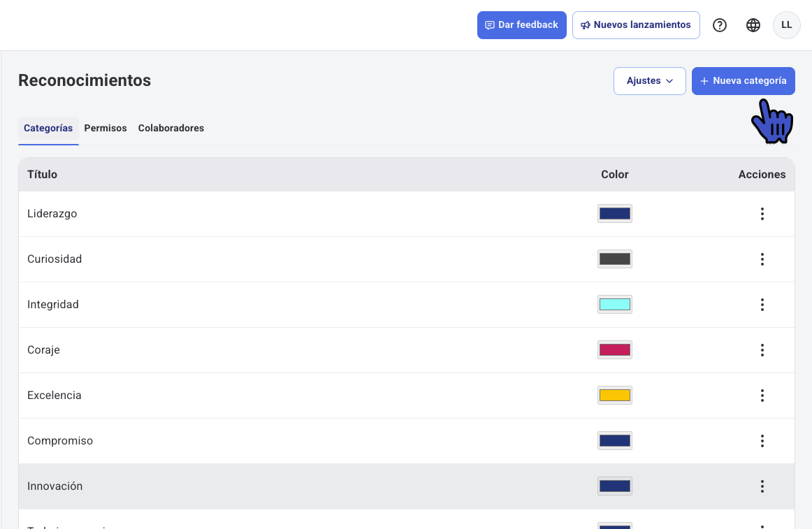Open actions menu for Liderazgo row
The height and width of the screenshot is (529, 812).
click(x=762, y=214)
